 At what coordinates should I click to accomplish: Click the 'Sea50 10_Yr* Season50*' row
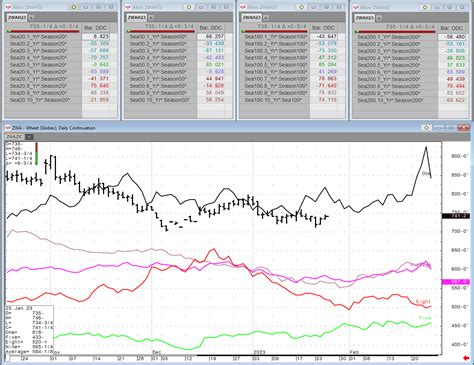[x=161, y=100]
